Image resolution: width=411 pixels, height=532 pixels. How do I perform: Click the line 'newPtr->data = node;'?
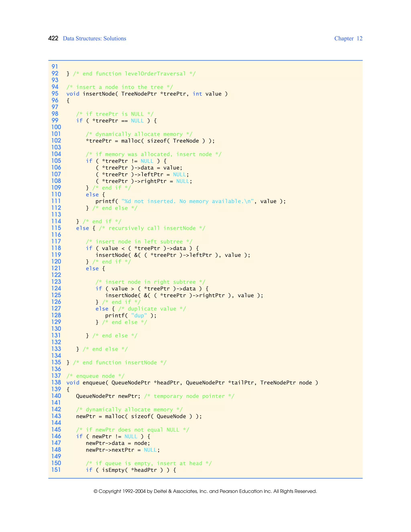coord(118,443)
